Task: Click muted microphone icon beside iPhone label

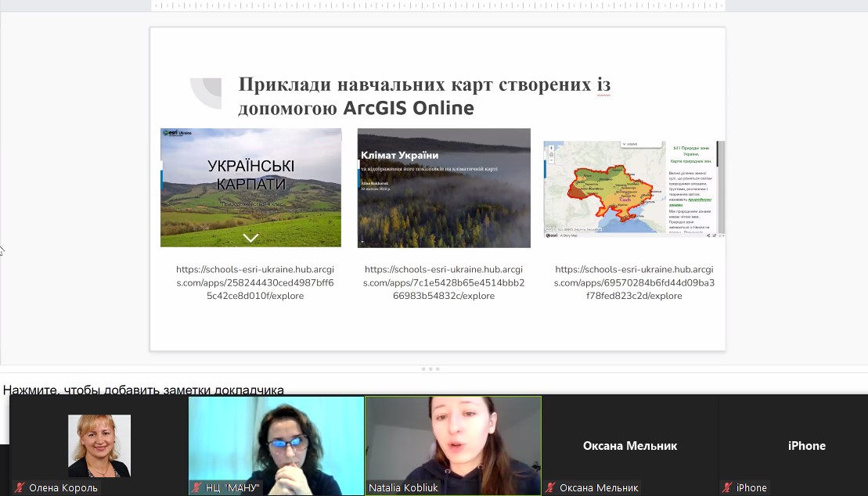Action: click(x=727, y=487)
